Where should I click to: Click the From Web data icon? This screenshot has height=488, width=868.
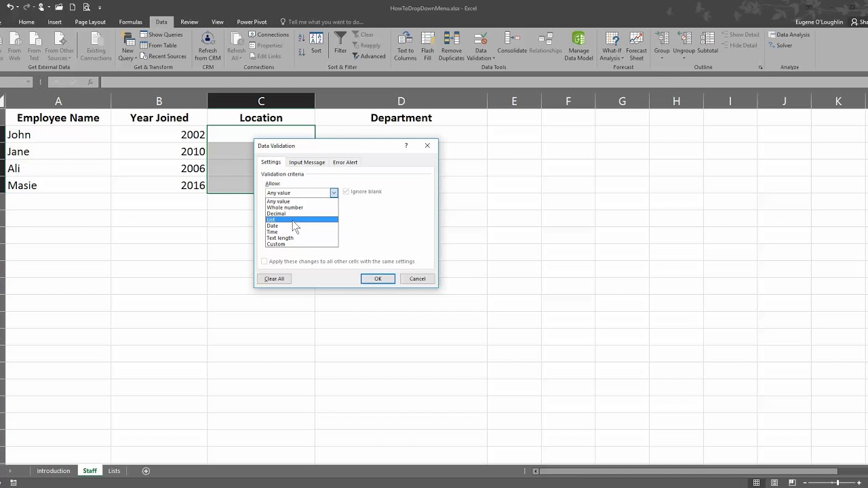point(14,46)
